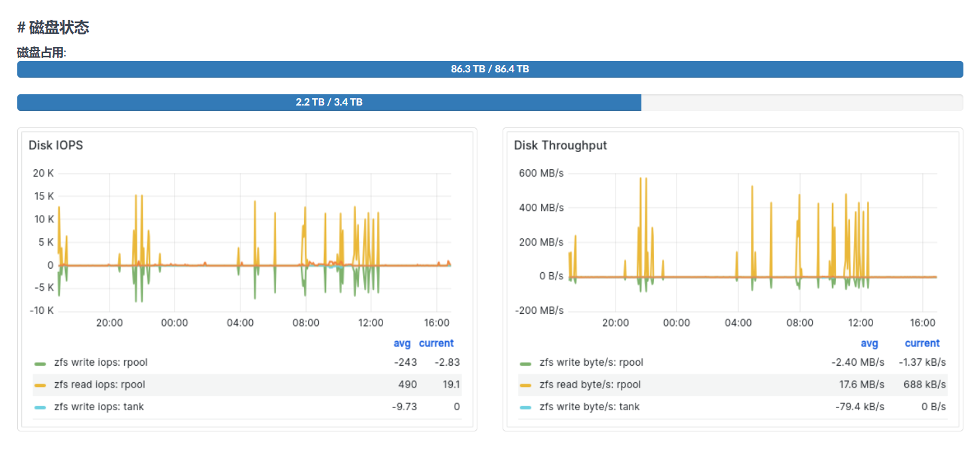Click green swatch for rpool write byte/s
The height and width of the screenshot is (450, 980).
tap(526, 364)
